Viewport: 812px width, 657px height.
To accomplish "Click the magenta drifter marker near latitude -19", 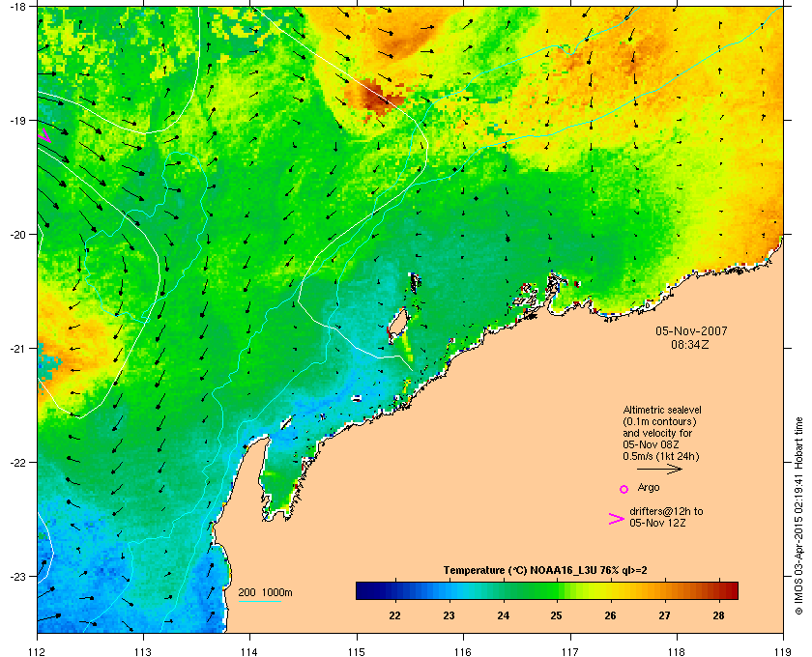I will (43, 135).
